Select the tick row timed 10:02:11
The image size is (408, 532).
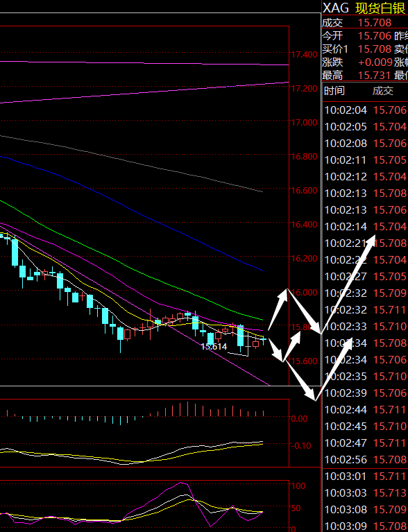366,160
